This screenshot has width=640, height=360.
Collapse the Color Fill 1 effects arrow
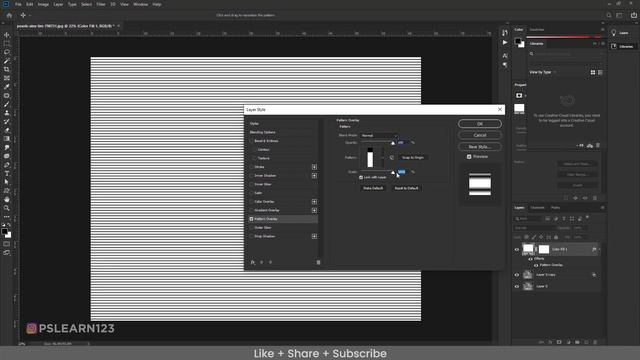tap(599, 249)
